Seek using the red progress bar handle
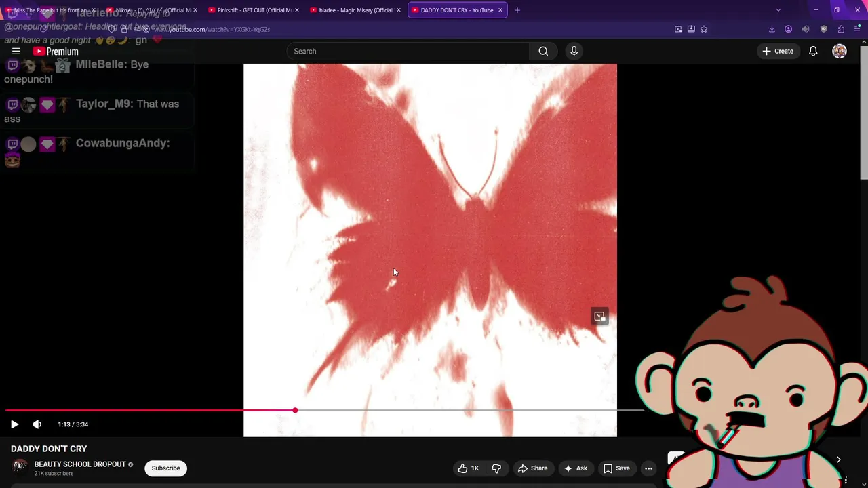The height and width of the screenshot is (488, 868). [295, 411]
